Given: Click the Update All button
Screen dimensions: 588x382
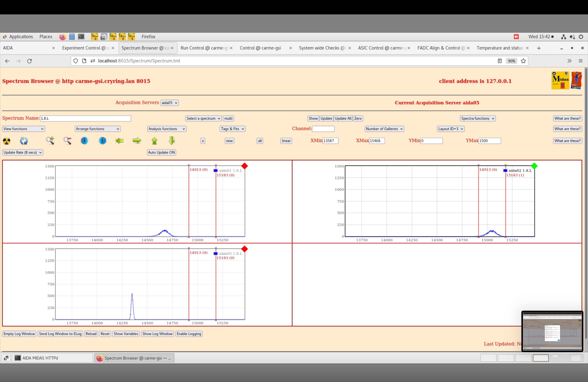Looking at the screenshot, I should [343, 118].
